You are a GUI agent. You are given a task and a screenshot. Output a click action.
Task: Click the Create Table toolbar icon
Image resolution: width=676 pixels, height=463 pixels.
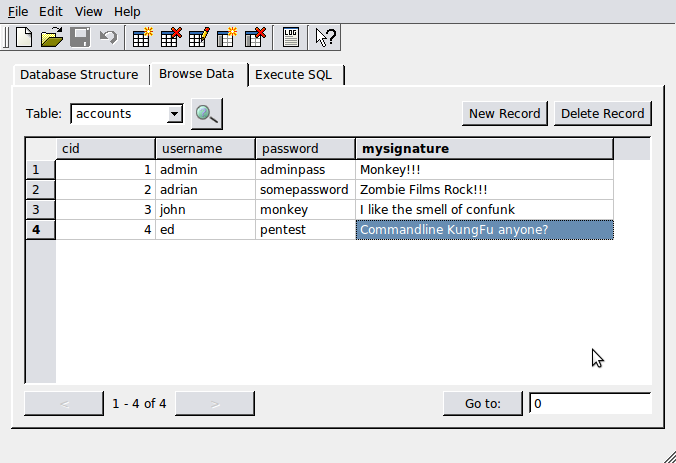(142, 38)
